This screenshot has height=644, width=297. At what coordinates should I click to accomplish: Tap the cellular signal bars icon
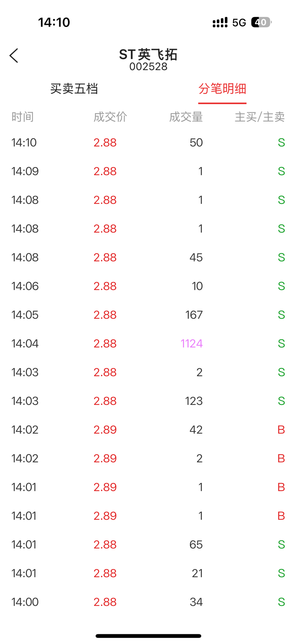click(220, 22)
